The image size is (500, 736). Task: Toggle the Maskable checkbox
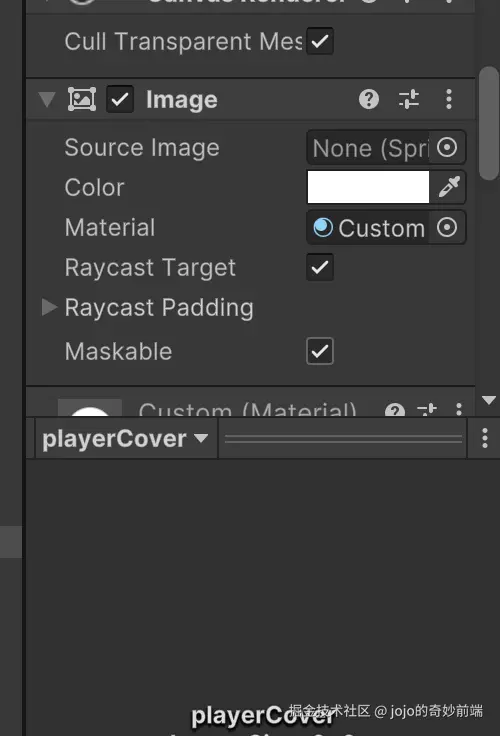[320, 351]
